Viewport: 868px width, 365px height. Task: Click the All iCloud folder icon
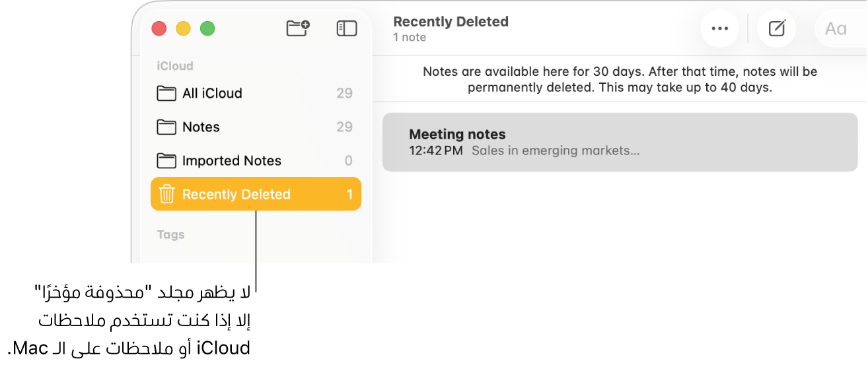tap(166, 93)
